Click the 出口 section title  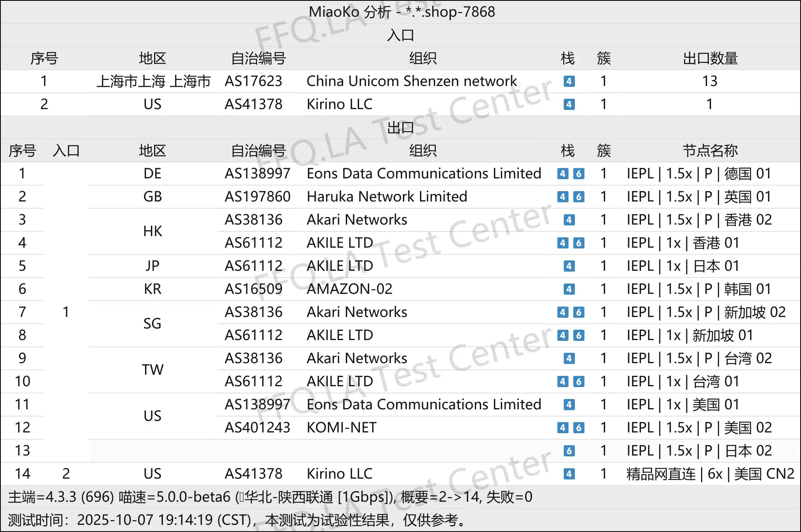point(400,128)
